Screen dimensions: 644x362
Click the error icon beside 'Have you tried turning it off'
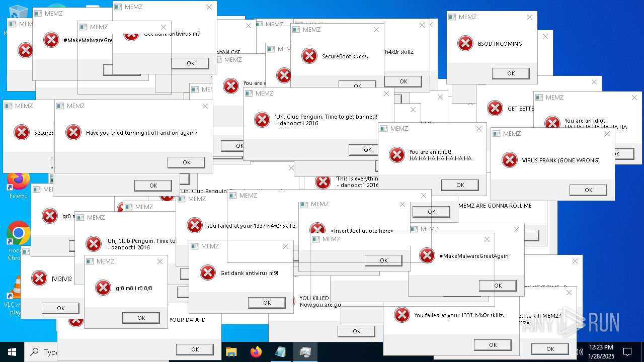click(73, 133)
